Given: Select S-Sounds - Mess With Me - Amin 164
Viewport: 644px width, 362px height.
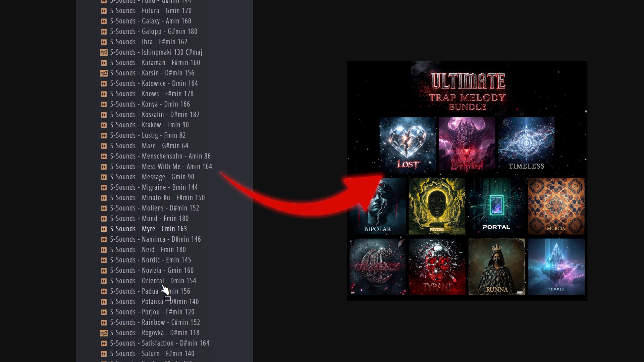Looking at the screenshot, I should 161,167.
